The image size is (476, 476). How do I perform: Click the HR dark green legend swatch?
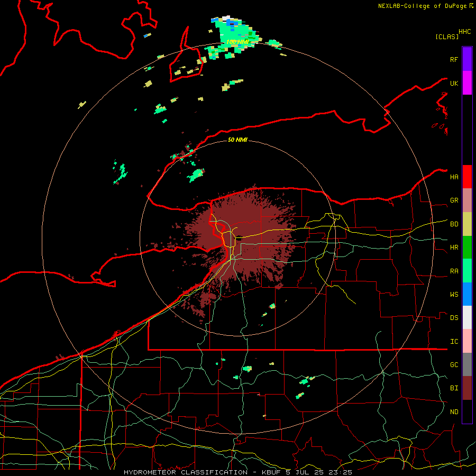467,248
